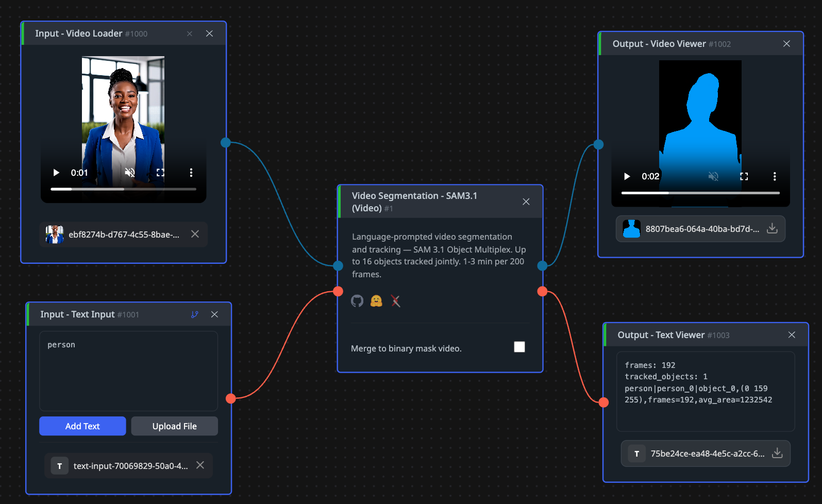
Task: Click the 'tracked_objects: 1' output text
Action: (666, 377)
